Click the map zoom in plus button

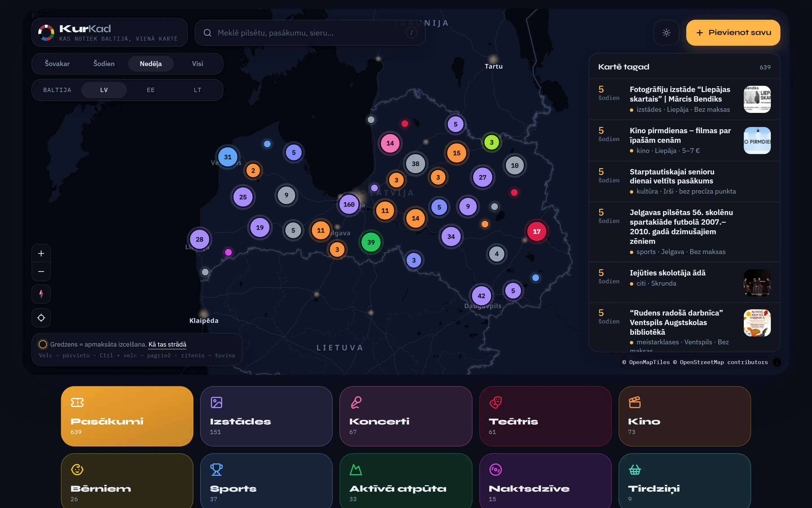tap(41, 253)
